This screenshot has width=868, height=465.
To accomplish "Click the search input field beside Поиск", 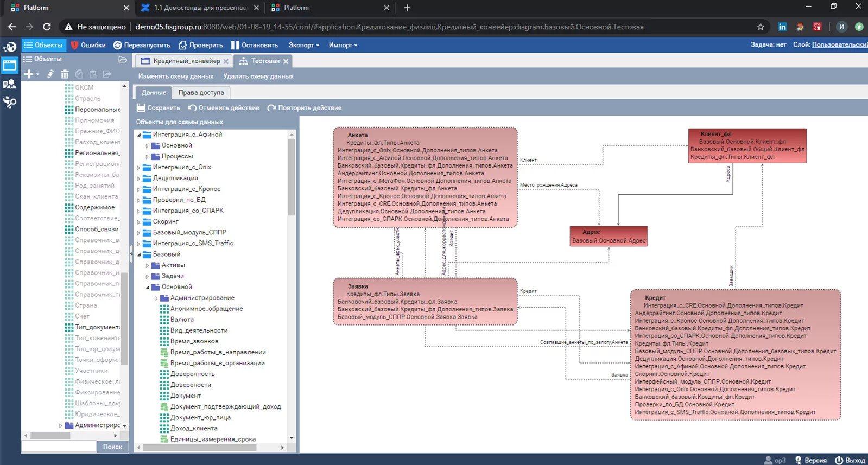I will (59, 447).
